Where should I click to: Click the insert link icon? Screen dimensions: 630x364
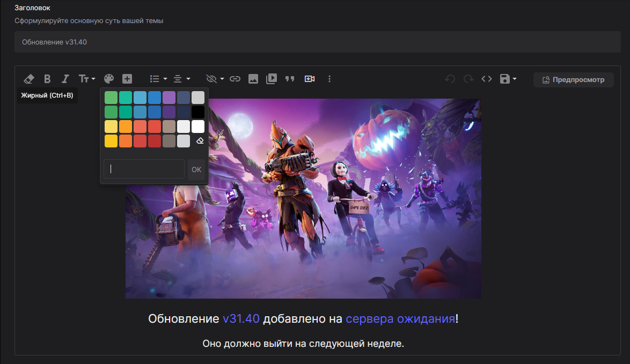(x=235, y=79)
